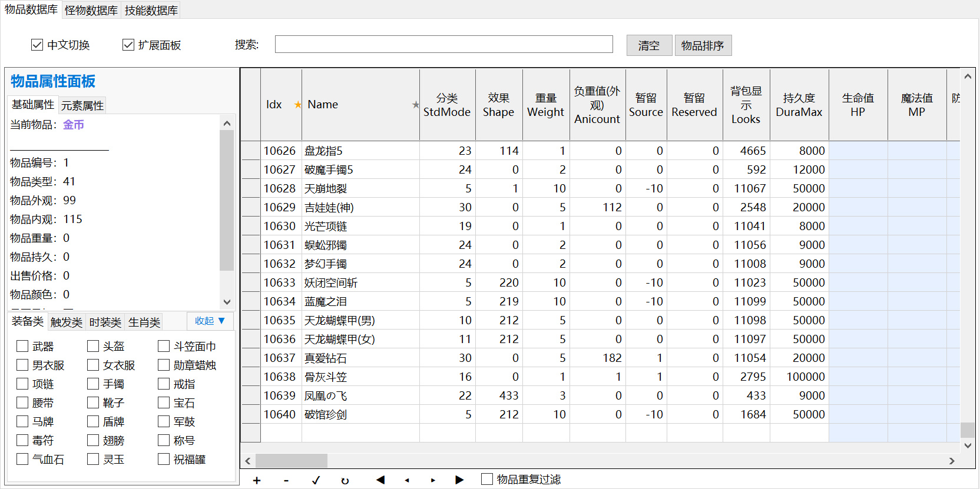Click the table vertical scrollbar thumb
Viewport: 980px width, 489px height.
(968, 430)
